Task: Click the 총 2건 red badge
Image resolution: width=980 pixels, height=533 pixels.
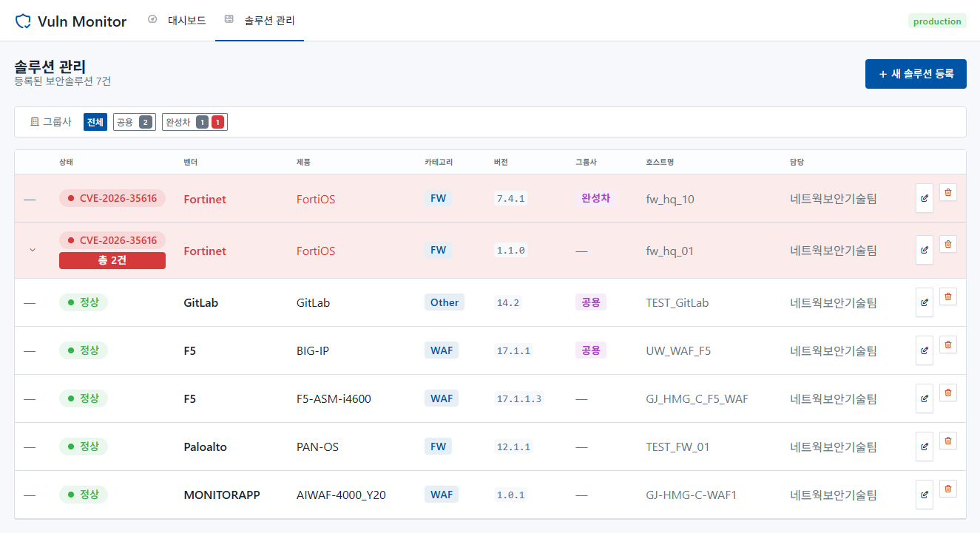Action: coord(112,260)
